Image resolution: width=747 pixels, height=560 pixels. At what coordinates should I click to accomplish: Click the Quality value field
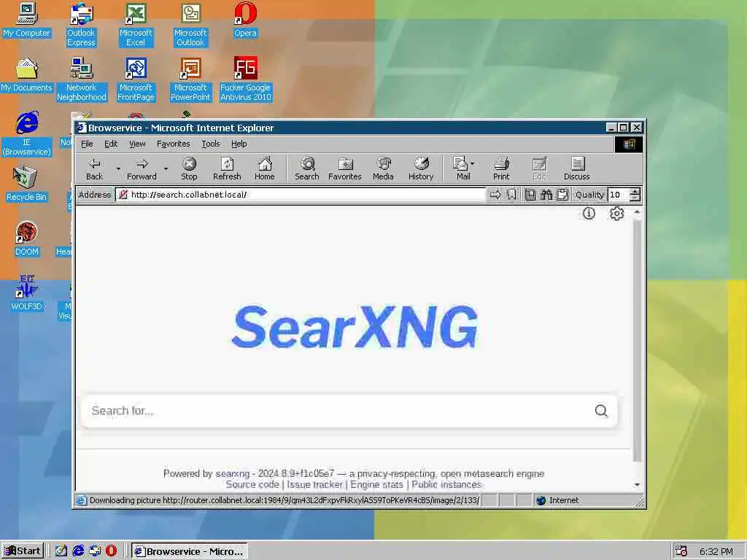click(619, 194)
